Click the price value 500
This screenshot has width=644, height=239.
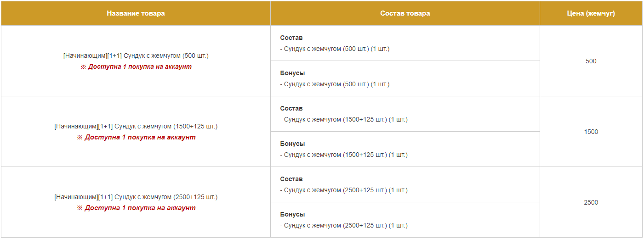point(591,61)
